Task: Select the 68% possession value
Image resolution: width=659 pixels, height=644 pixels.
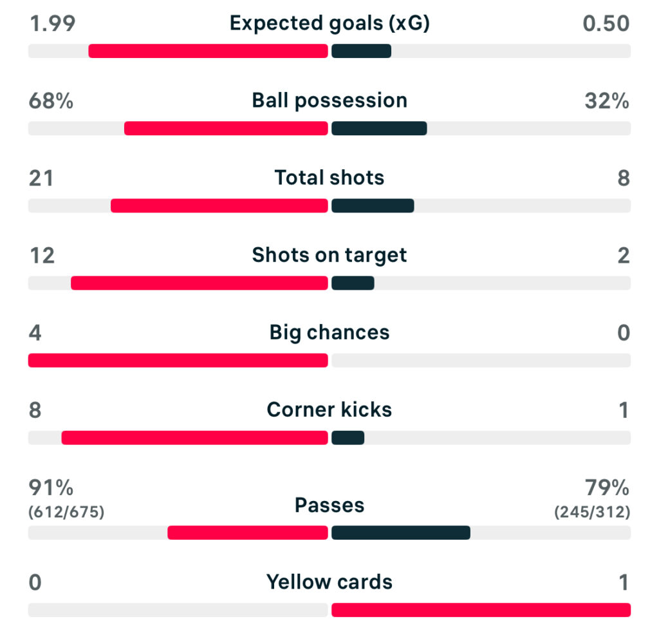Action: [x=51, y=101]
